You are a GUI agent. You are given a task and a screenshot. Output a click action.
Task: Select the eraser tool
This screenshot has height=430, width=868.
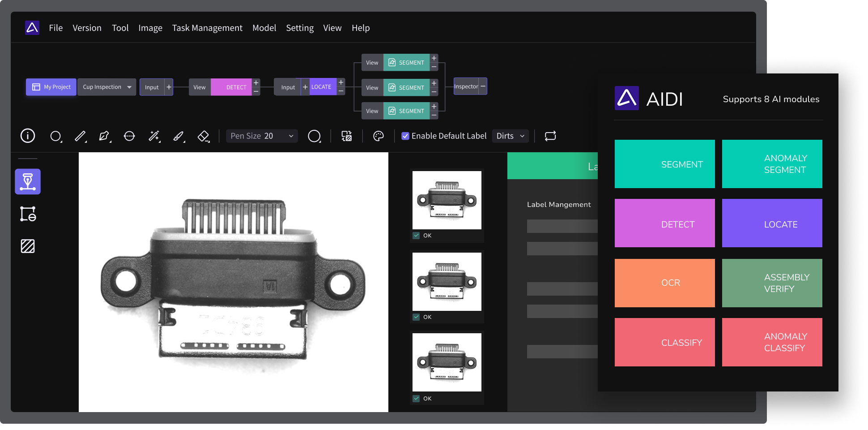[204, 136]
